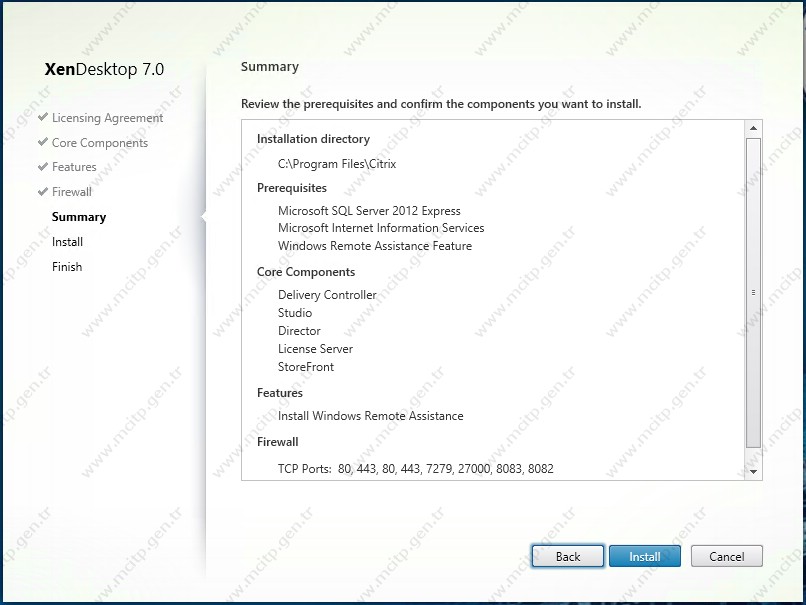Click the Firewall heading in summary list
The height and width of the screenshot is (605, 806).
click(278, 442)
